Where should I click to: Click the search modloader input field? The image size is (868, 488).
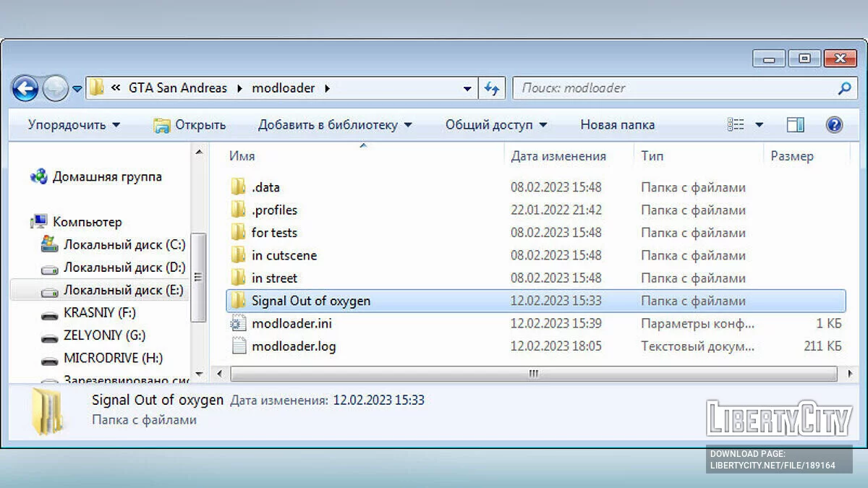673,88
